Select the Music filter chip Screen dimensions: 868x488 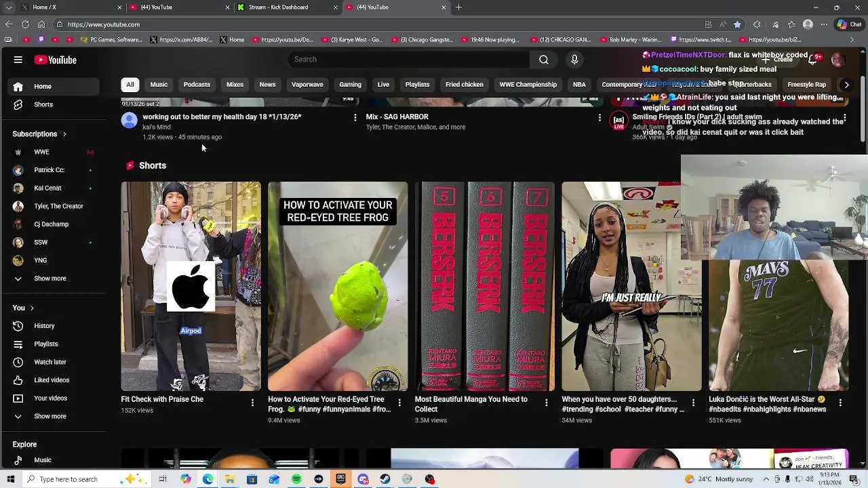click(159, 85)
